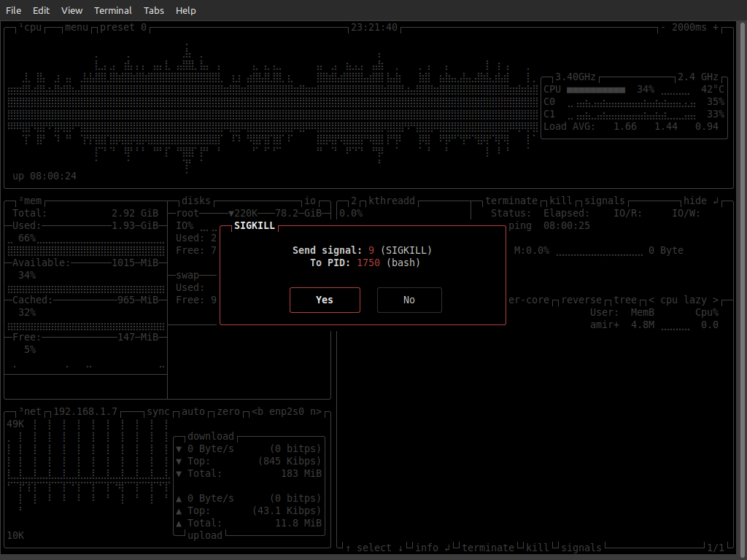747x560 pixels.
Task: Click the net zero option
Action: pos(228,411)
